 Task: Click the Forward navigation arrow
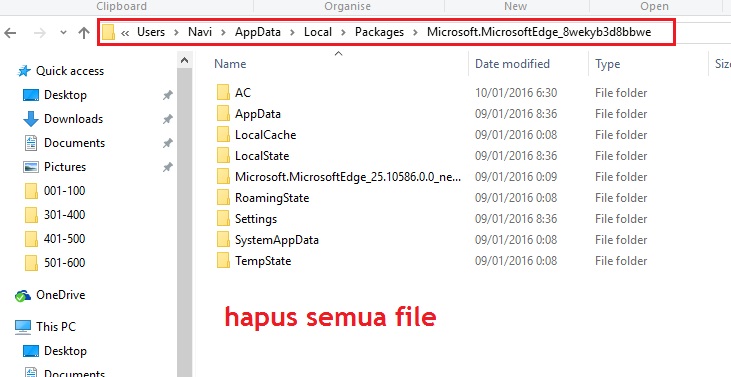[40, 33]
